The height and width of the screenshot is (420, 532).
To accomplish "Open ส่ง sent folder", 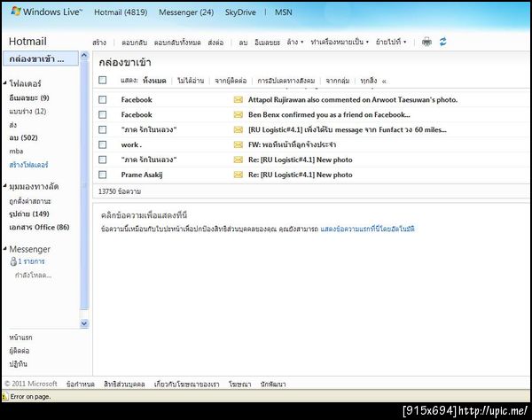I will pos(13,125).
